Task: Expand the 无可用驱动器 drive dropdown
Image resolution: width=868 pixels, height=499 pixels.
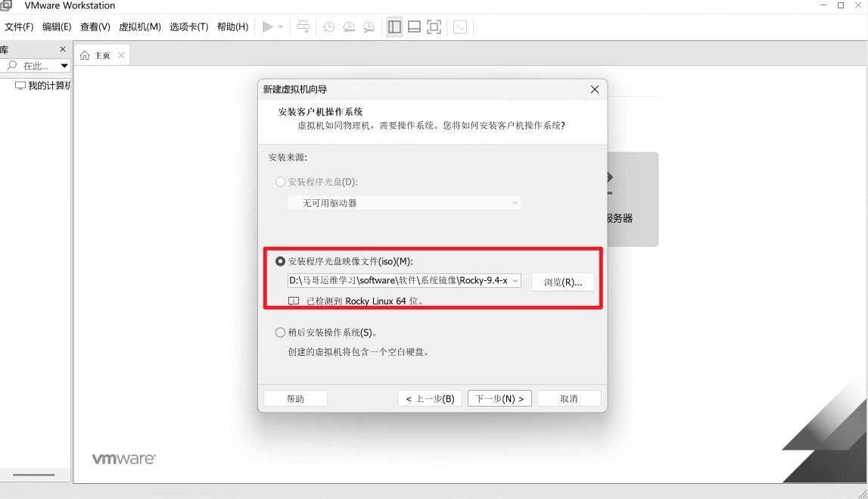Action: [x=404, y=203]
